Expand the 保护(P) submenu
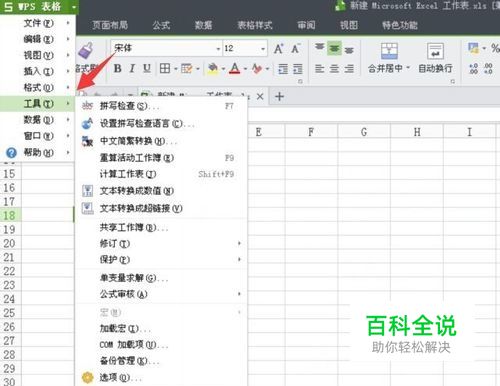 [161, 259]
